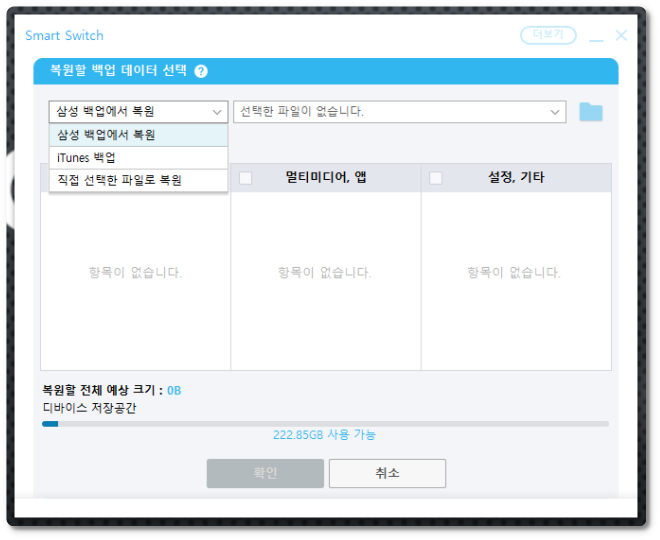
Task: Toggle the 멀티미디어, 앱 checkbox
Action: pos(245,178)
